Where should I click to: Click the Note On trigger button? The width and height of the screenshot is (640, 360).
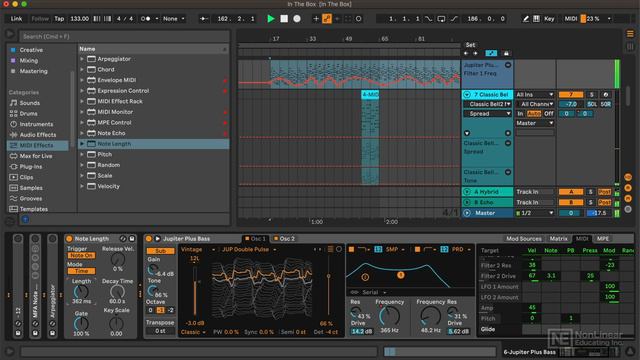(82, 256)
